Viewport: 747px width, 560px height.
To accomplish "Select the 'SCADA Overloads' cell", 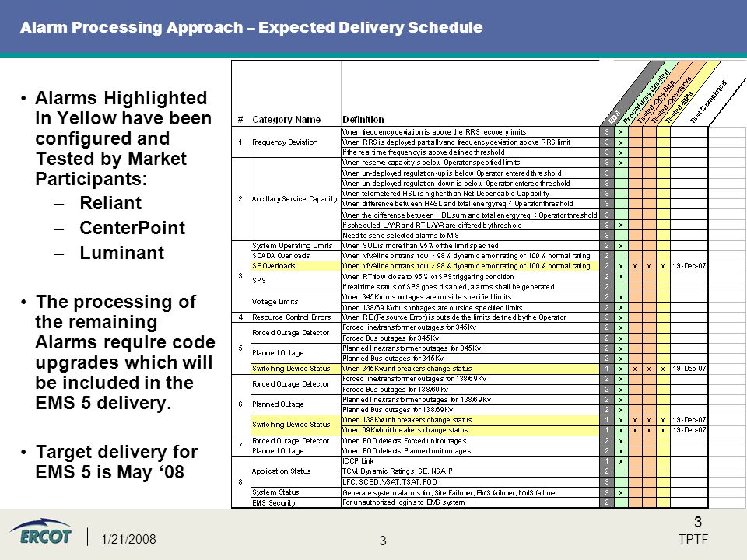I will [x=296, y=256].
